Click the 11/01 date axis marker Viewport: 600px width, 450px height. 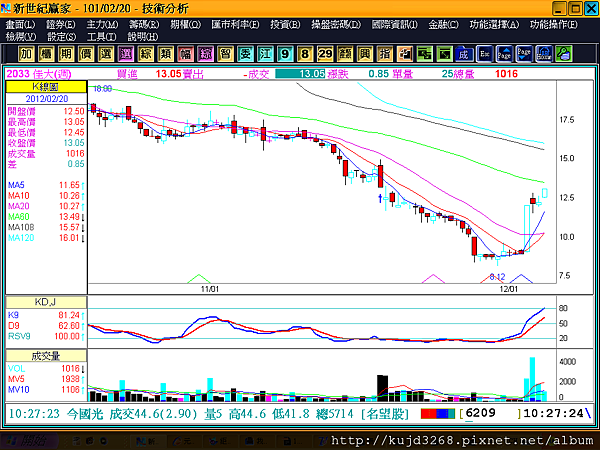click(x=210, y=289)
